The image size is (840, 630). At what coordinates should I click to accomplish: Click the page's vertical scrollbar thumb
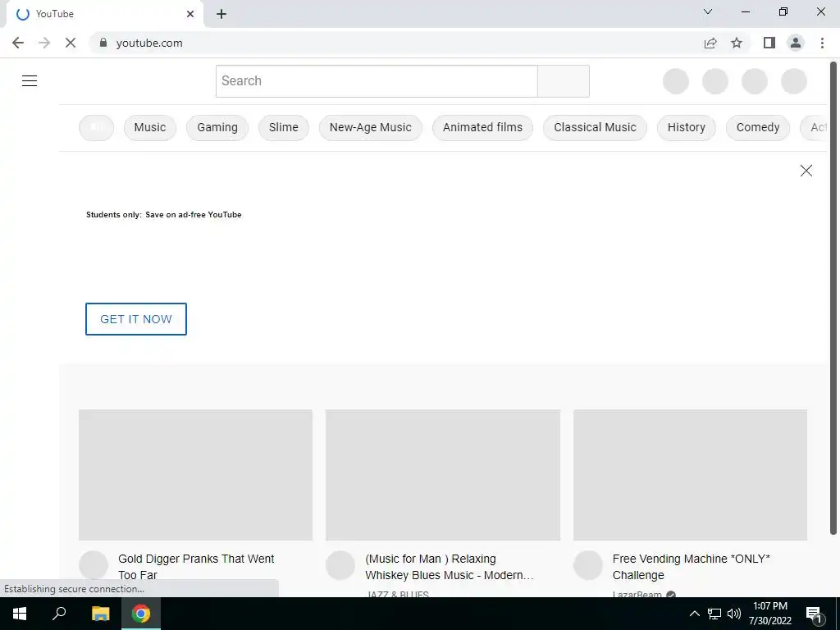[x=833, y=297]
